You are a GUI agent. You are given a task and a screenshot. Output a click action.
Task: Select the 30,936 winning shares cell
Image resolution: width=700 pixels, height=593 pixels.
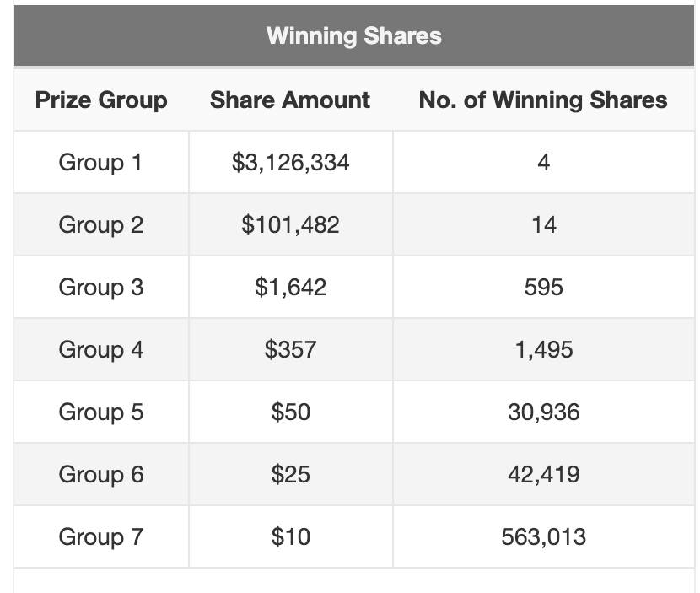tap(543, 412)
